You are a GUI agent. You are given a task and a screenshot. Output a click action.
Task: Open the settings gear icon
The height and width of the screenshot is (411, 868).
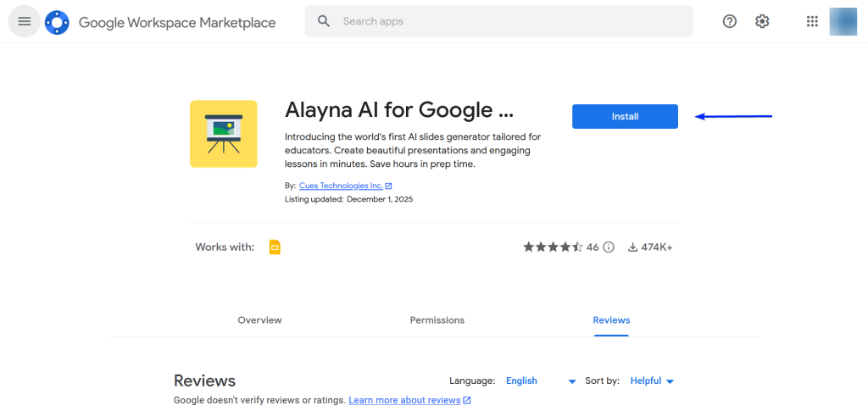(762, 21)
